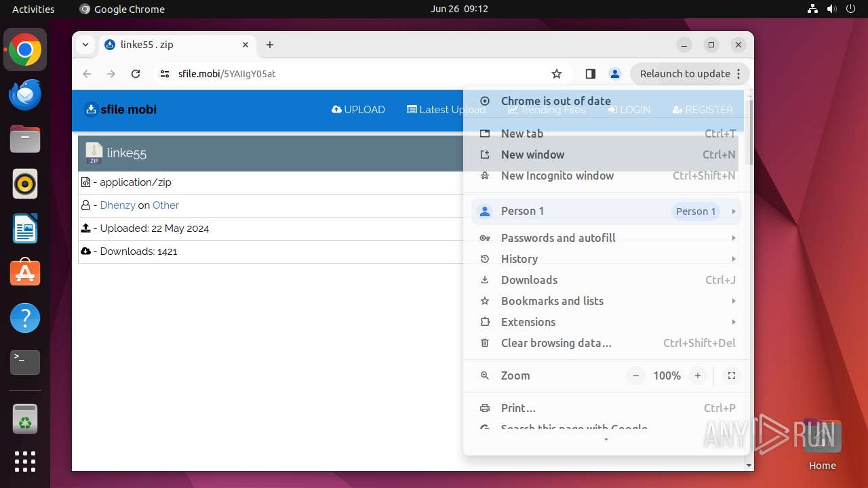The height and width of the screenshot is (488, 868).
Task: Open the power menu icon in the top bar
Action: pyautogui.click(x=850, y=9)
